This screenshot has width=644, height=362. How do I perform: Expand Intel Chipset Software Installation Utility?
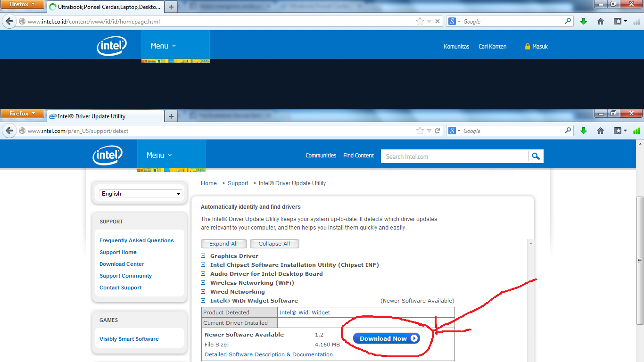click(203, 265)
